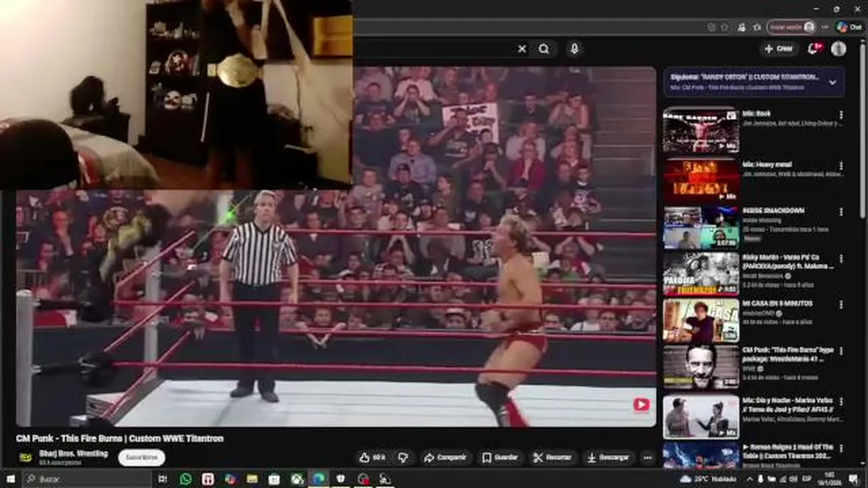The width and height of the screenshot is (868, 488).
Task: Click the Suscribirme subscribe button
Action: 141,457
